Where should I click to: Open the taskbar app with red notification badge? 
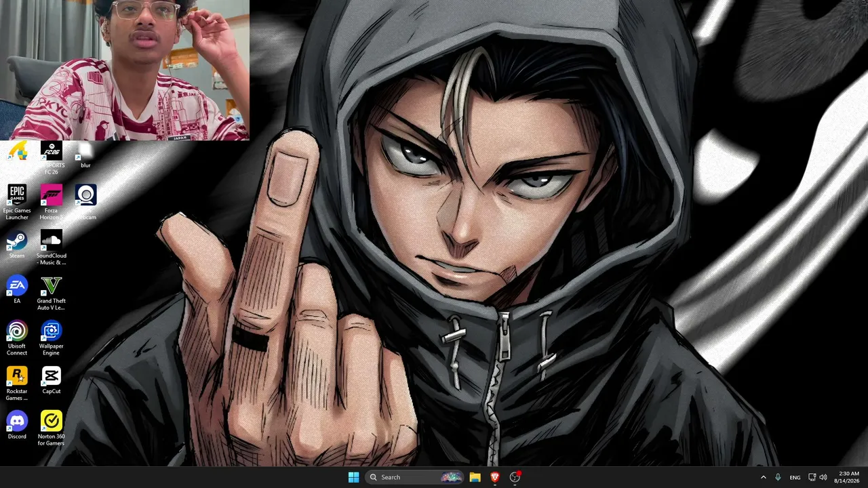click(515, 477)
